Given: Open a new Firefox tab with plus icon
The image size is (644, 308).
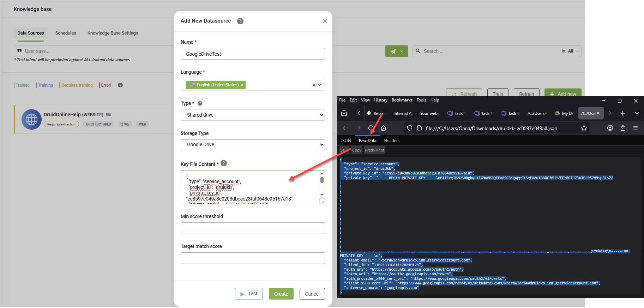Looking at the screenshot, I should [x=623, y=113].
